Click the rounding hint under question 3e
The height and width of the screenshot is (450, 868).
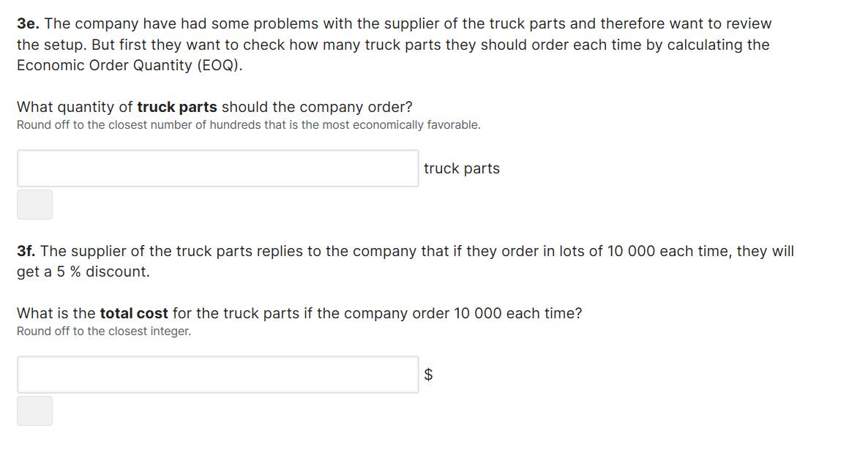click(248, 124)
